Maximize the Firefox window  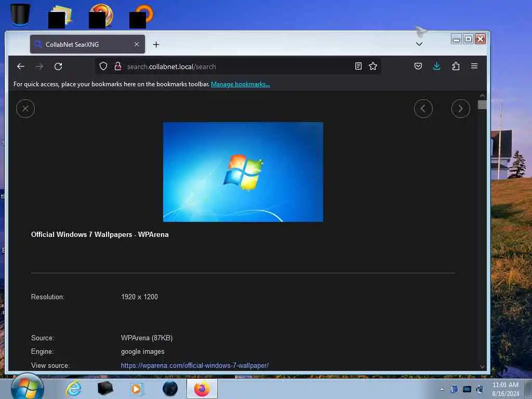point(468,39)
